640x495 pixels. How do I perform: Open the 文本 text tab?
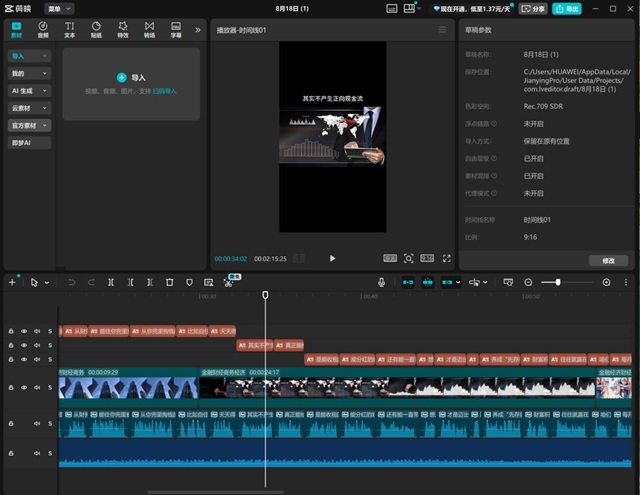(69, 30)
